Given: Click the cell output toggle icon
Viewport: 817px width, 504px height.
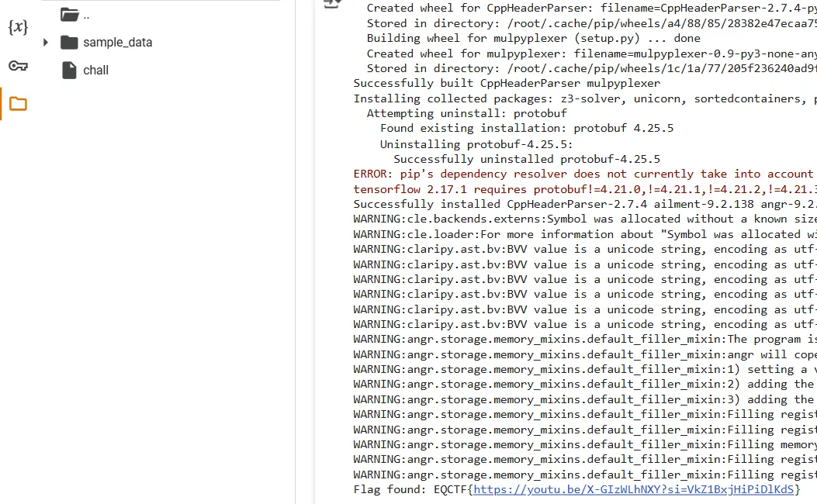Looking at the screenshot, I should (333, 4).
